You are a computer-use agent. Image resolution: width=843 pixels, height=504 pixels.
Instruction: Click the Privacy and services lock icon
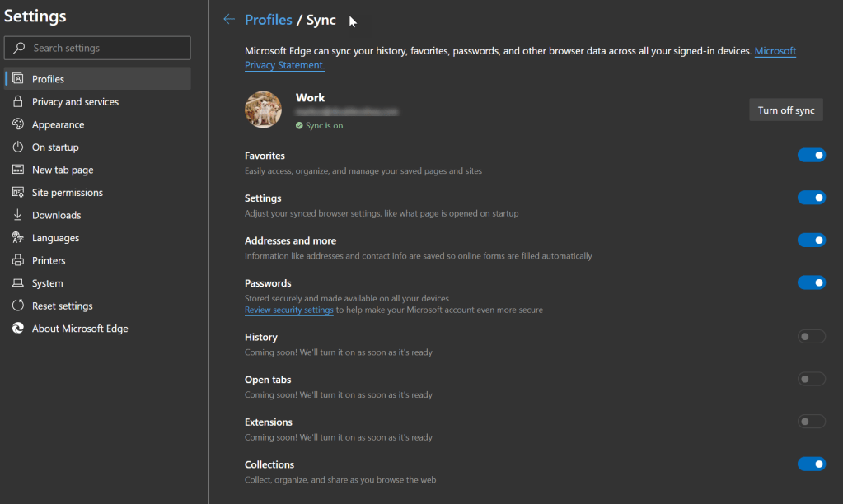click(x=17, y=102)
